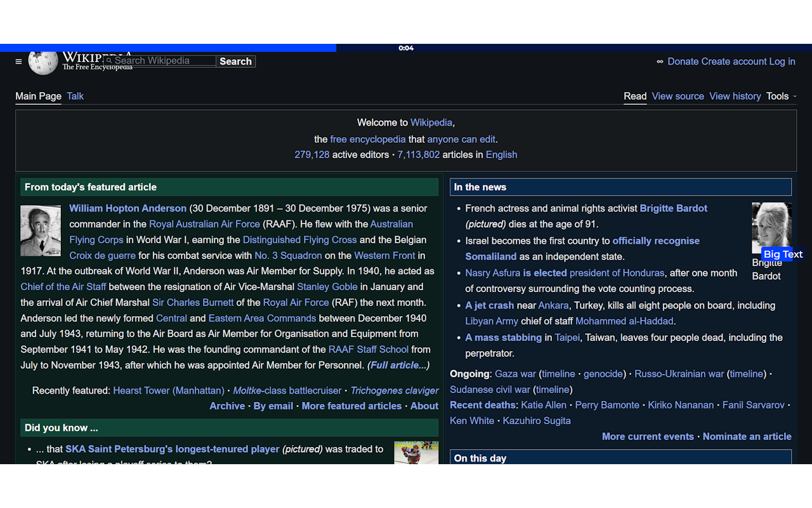Open the View history tab
This screenshot has width=812, height=508.
pyautogui.click(x=735, y=96)
